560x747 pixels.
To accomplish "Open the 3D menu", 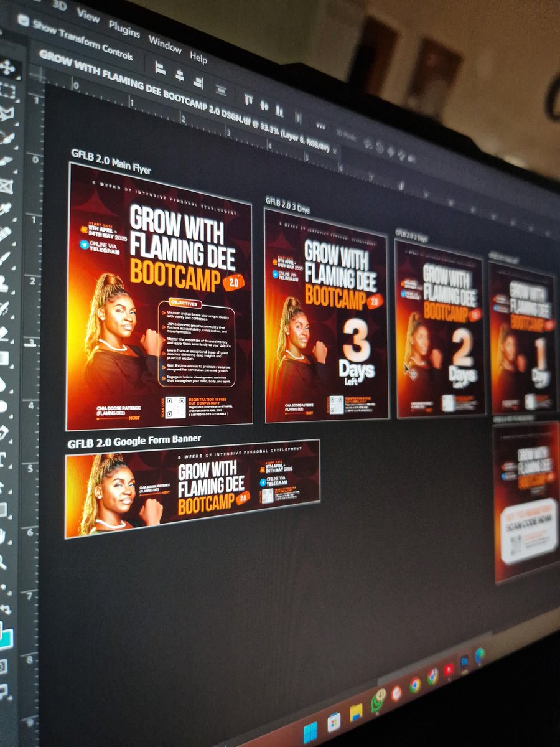I will tap(58, 5).
